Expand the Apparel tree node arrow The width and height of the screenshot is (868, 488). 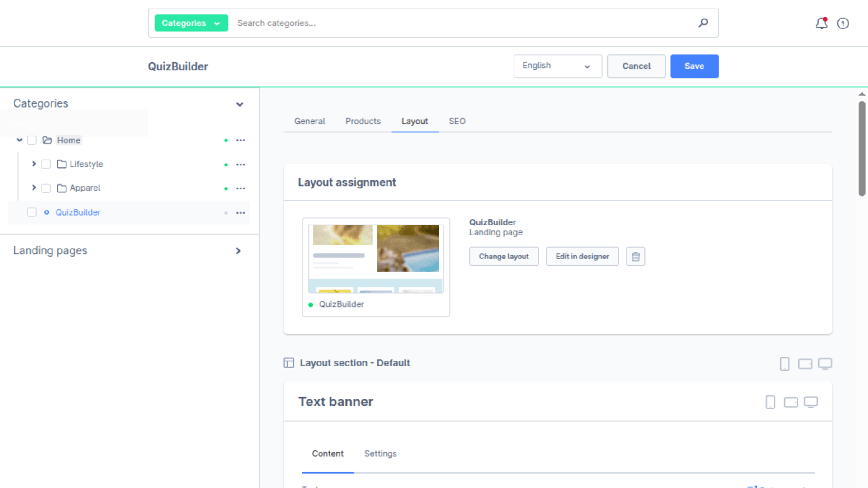(34, 188)
